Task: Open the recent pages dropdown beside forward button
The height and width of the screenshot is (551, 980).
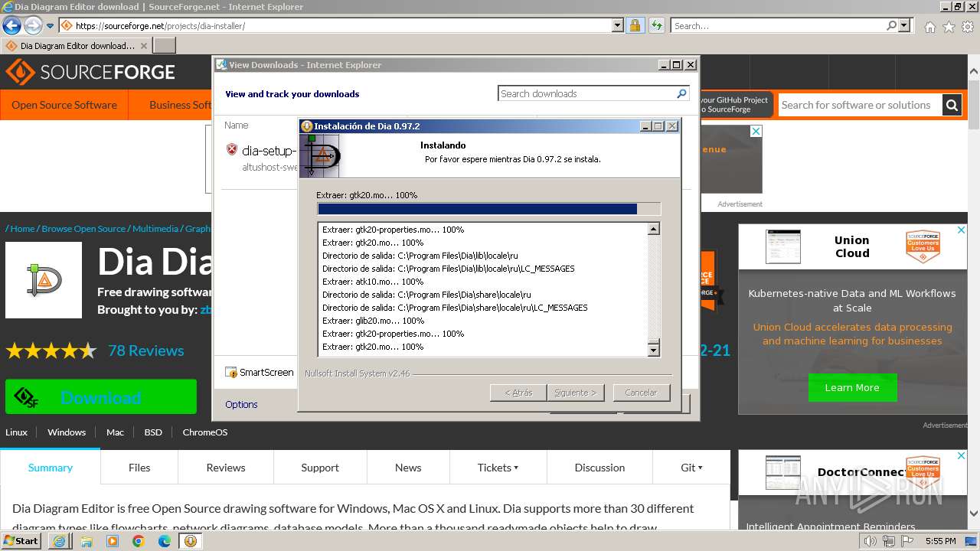Action: click(x=50, y=26)
